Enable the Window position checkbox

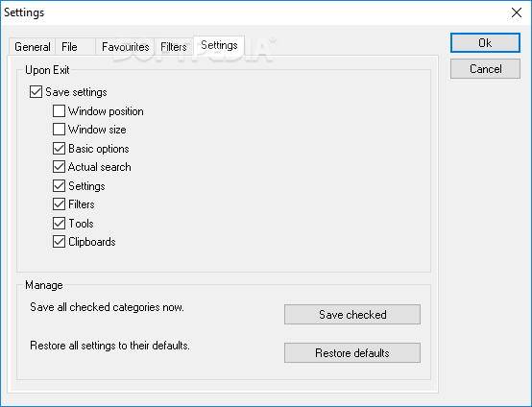point(59,111)
